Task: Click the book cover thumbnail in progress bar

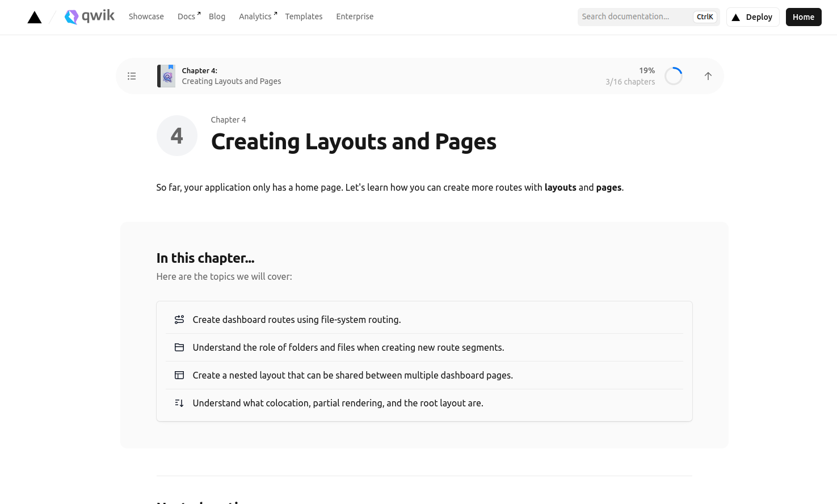Action: [166, 75]
